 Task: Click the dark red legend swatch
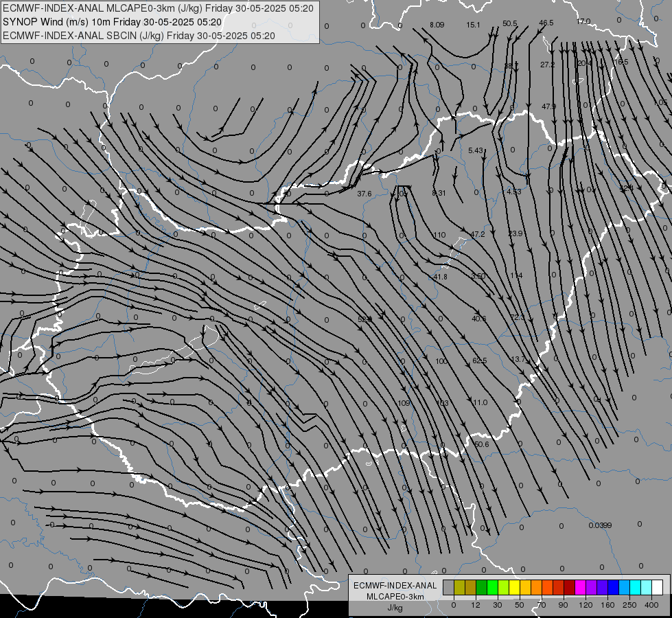[x=570, y=588]
